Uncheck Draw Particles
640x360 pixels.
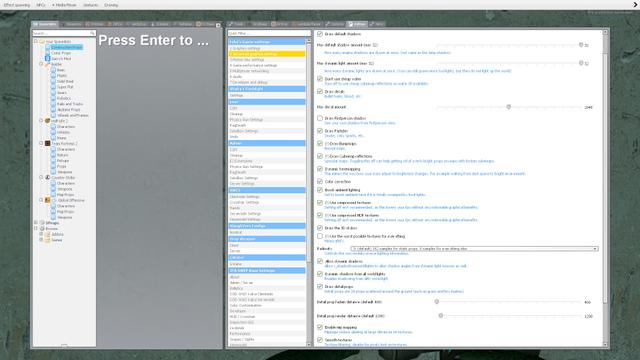[x=320, y=131]
